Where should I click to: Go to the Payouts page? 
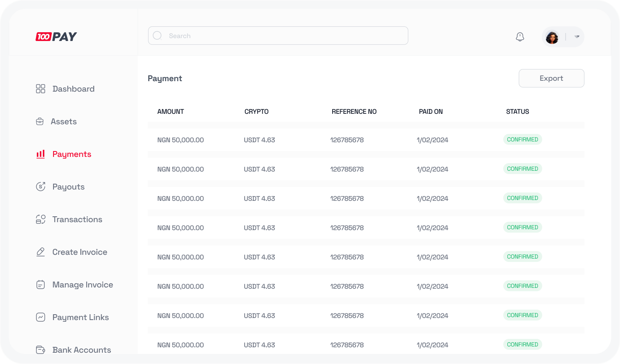click(68, 187)
